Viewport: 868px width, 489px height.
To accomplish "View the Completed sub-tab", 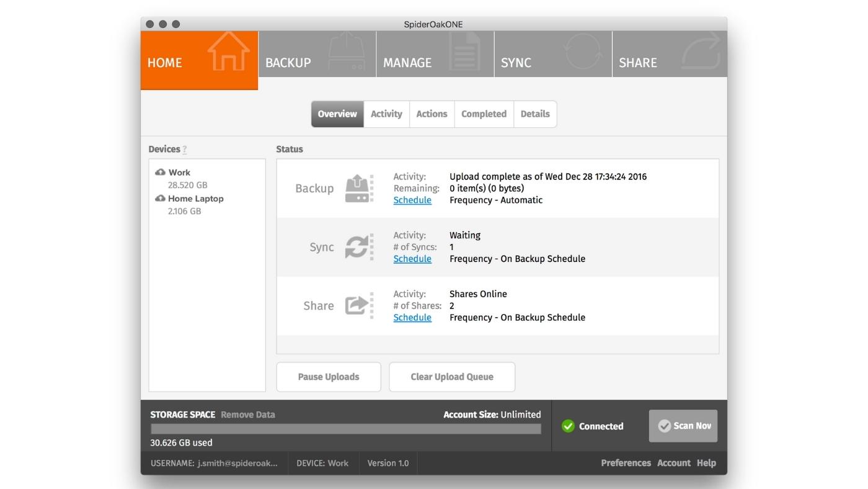I will [x=484, y=114].
